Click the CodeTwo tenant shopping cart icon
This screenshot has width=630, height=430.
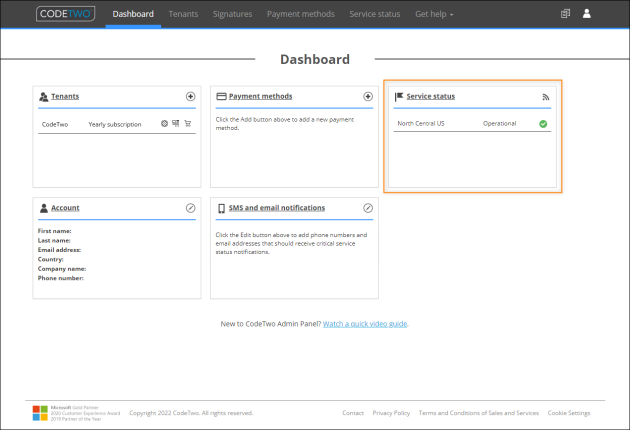point(188,123)
